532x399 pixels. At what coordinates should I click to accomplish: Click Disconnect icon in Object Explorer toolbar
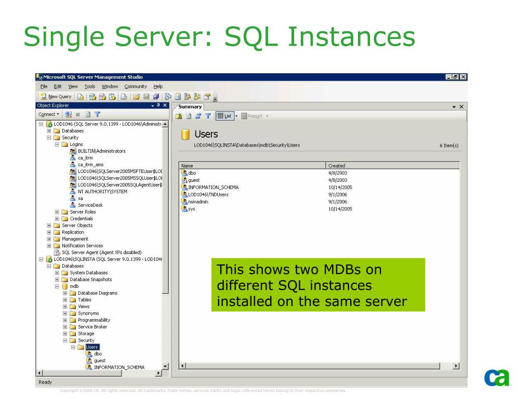pyautogui.click(x=68, y=115)
